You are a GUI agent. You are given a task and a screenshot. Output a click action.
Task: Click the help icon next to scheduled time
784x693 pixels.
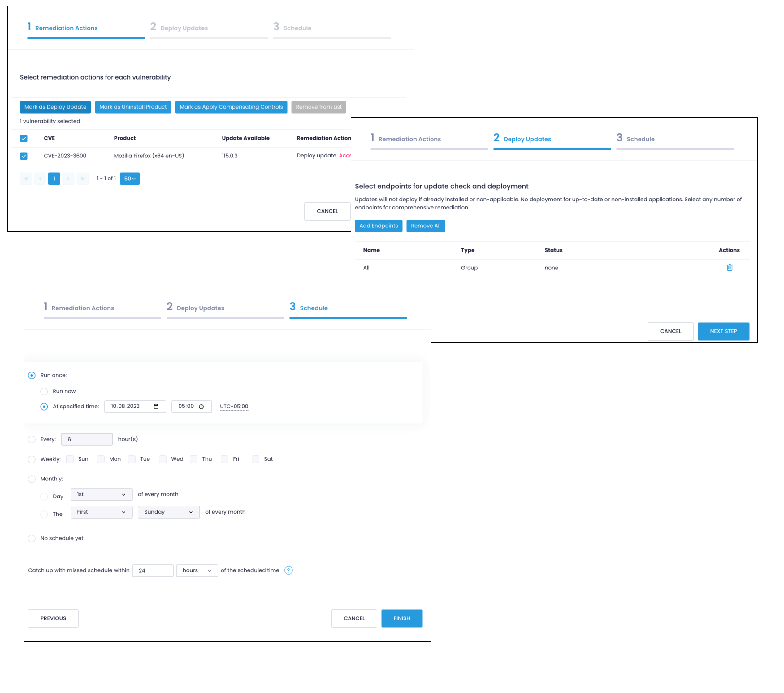[288, 570]
